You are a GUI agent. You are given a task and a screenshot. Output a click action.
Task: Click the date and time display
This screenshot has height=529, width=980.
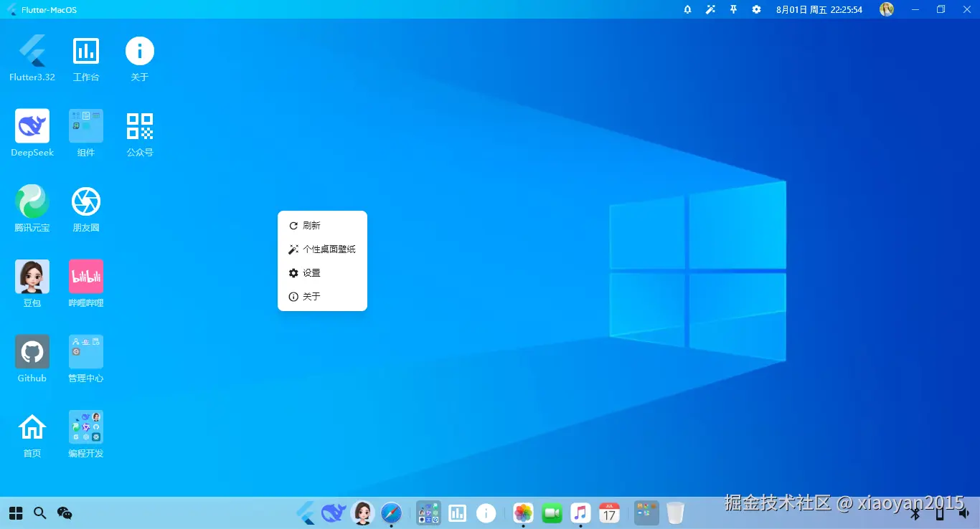click(x=819, y=9)
